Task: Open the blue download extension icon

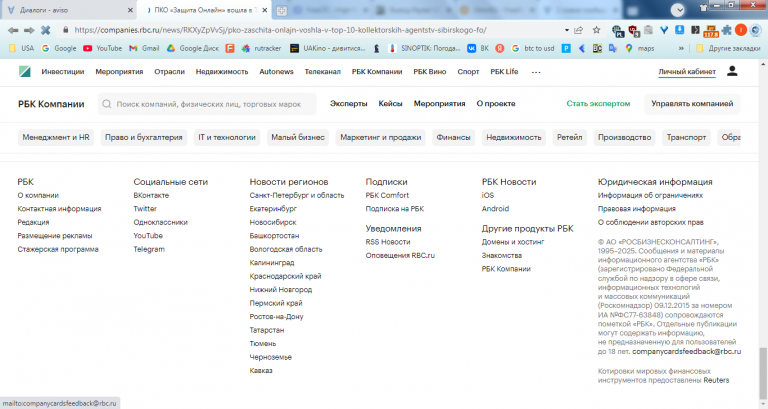Action: 679,30
